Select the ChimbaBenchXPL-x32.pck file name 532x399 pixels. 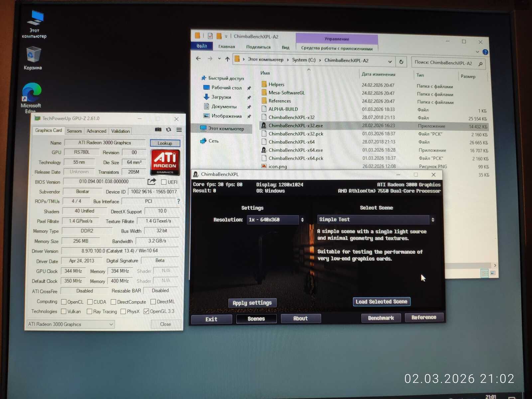(296, 134)
